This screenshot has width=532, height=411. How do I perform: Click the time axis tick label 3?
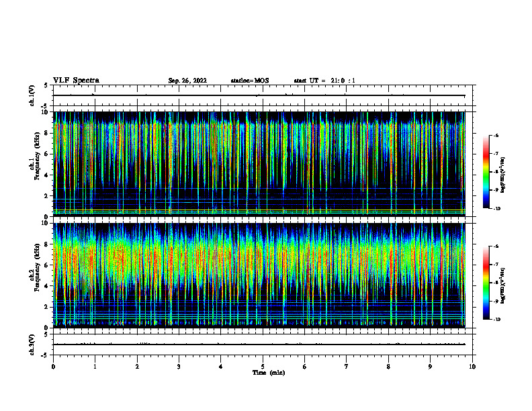pos(179,367)
